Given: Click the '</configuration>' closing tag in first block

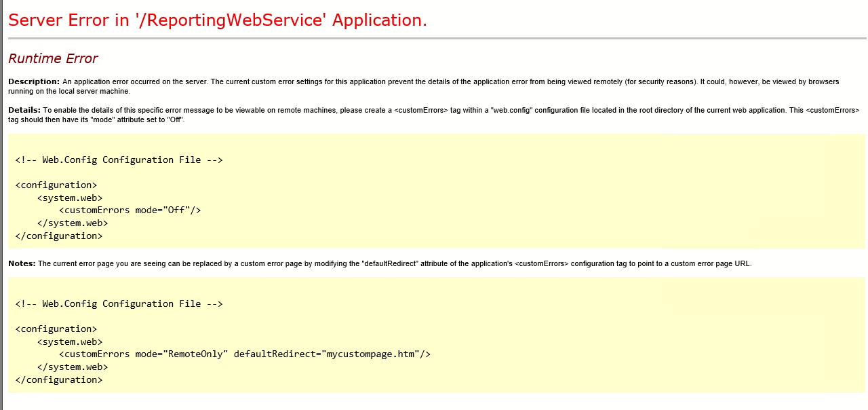Looking at the screenshot, I should coord(61,236).
